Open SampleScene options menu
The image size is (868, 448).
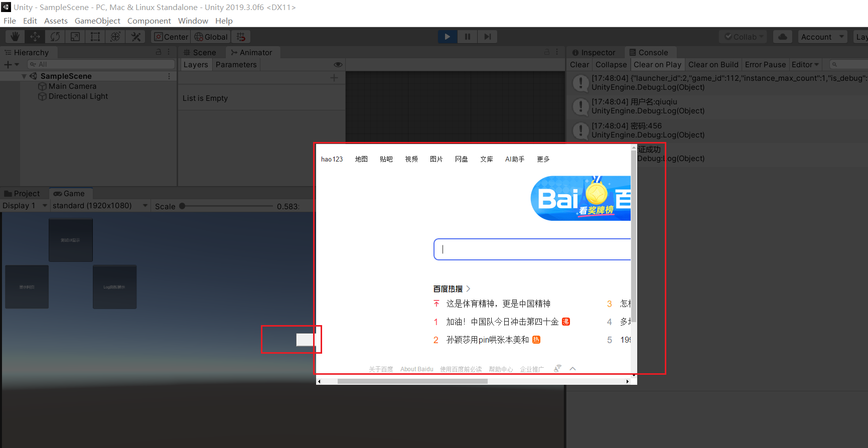point(169,76)
